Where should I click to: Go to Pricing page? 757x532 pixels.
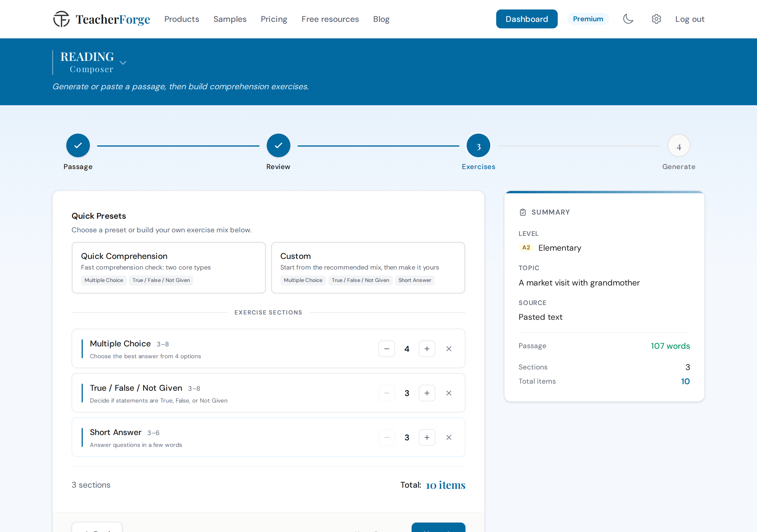[274, 19]
